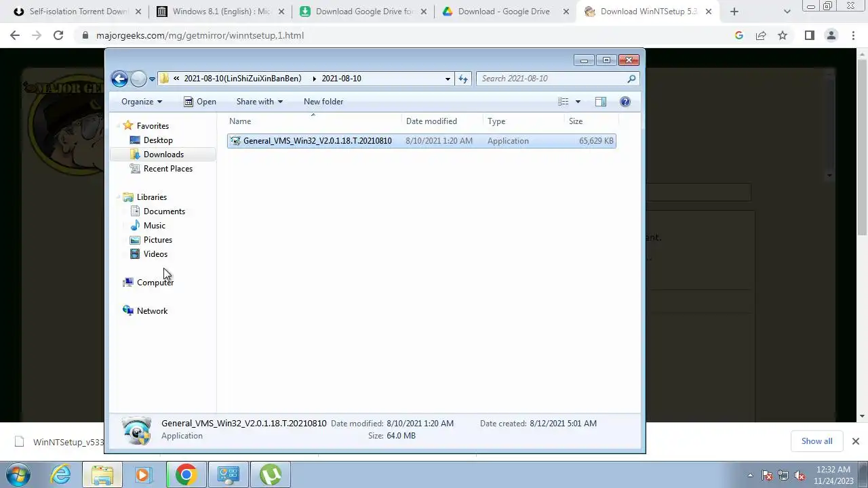This screenshot has height=488, width=868.
Task: Click the Chrome address bar URL
Action: (200, 35)
